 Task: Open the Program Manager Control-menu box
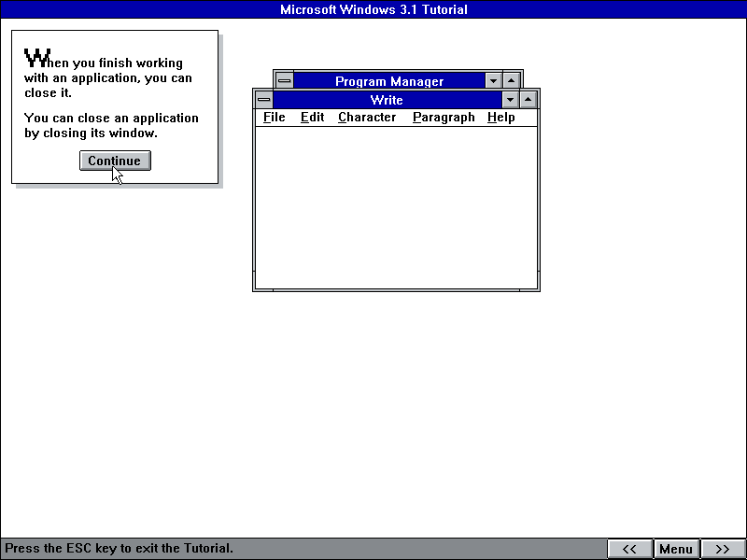click(285, 80)
